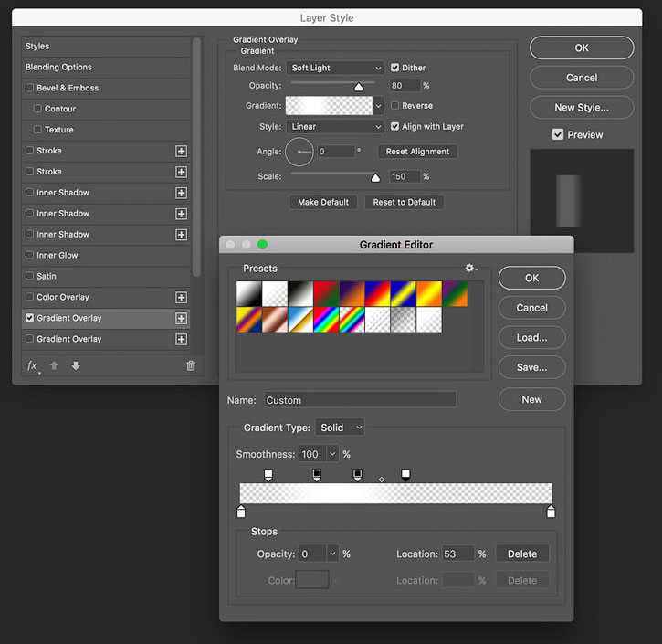Select the violet to orange gradient preset
The image size is (662, 644).
click(x=352, y=294)
